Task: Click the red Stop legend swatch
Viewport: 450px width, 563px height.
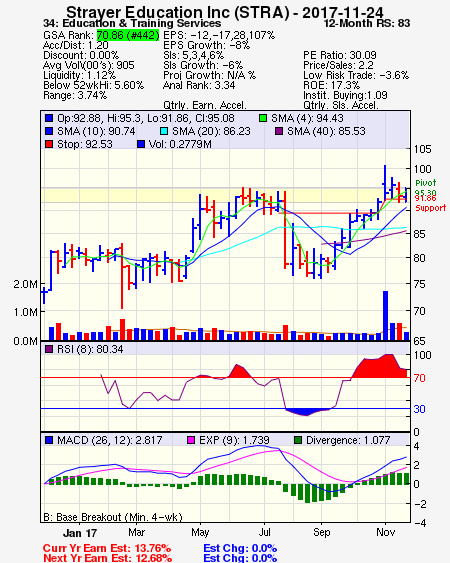Action: (49, 144)
